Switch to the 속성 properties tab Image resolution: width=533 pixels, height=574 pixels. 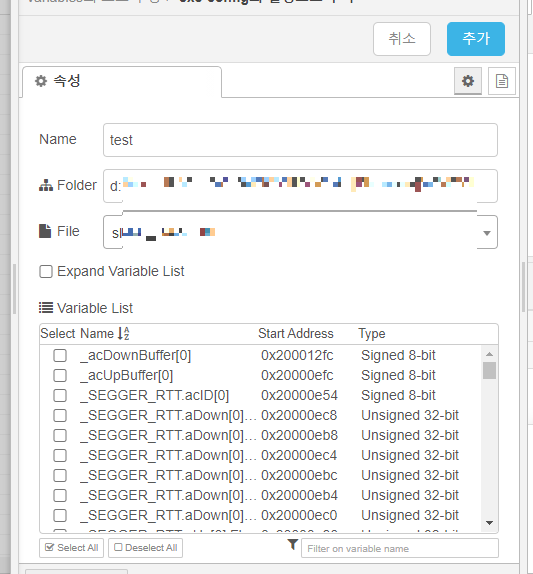coord(122,81)
